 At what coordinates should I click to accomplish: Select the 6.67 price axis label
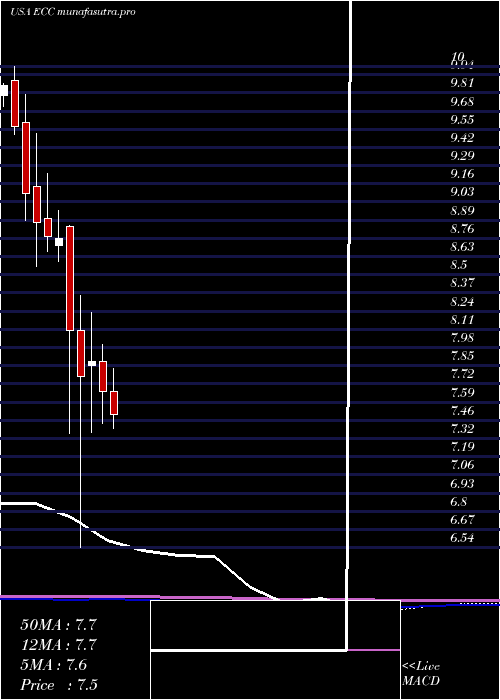pyautogui.click(x=462, y=520)
